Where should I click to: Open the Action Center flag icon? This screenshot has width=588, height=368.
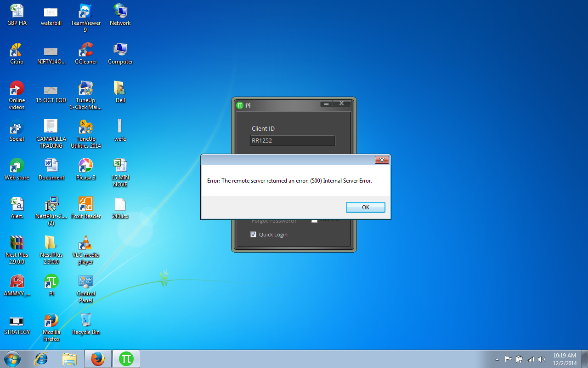pos(508,359)
